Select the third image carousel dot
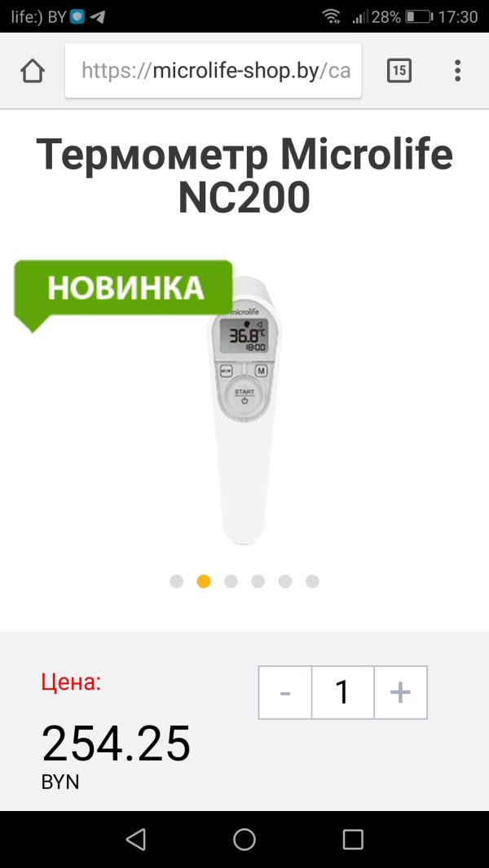 pyautogui.click(x=231, y=581)
